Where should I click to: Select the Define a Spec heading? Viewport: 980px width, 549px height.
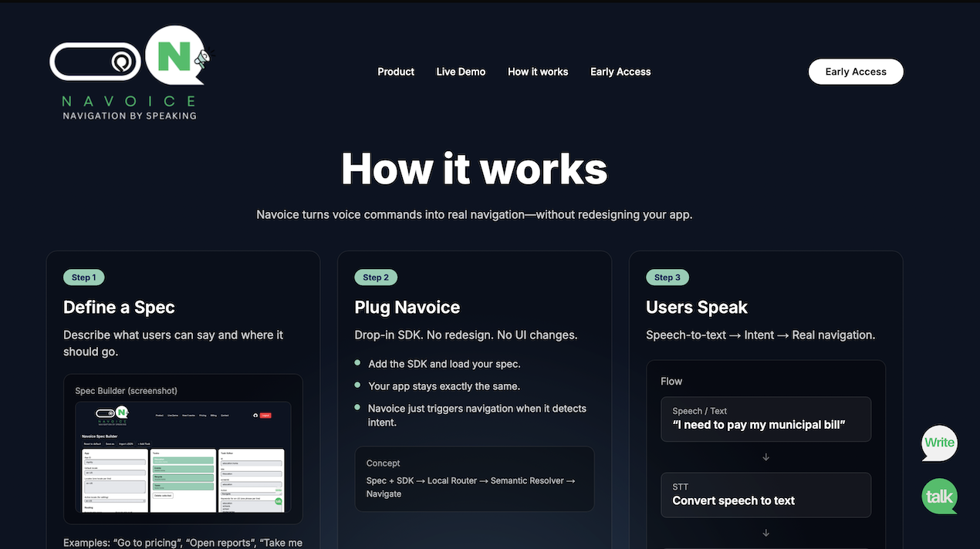pyautogui.click(x=119, y=307)
